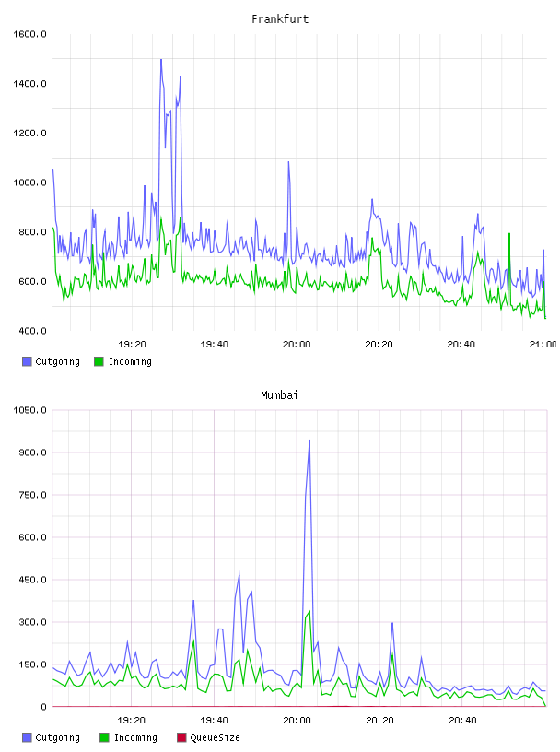Click the 800.0 y-axis label in Frankfurt chart
The width and height of the screenshot is (560, 752).
32,231
